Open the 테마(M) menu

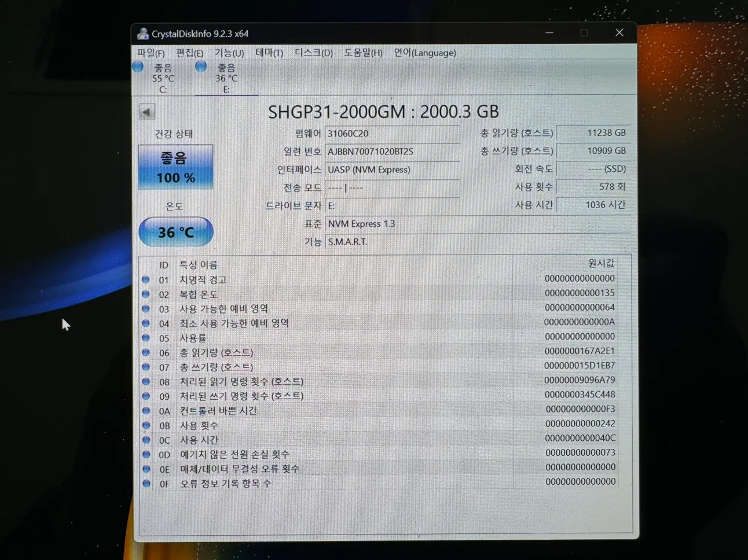[x=268, y=53]
